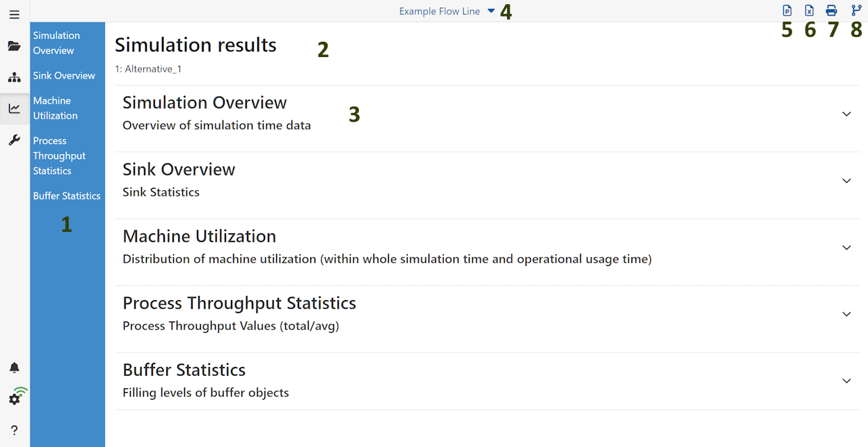Select Process Throughput Statistics in sidebar
The image size is (868, 447).
coord(58,155)
